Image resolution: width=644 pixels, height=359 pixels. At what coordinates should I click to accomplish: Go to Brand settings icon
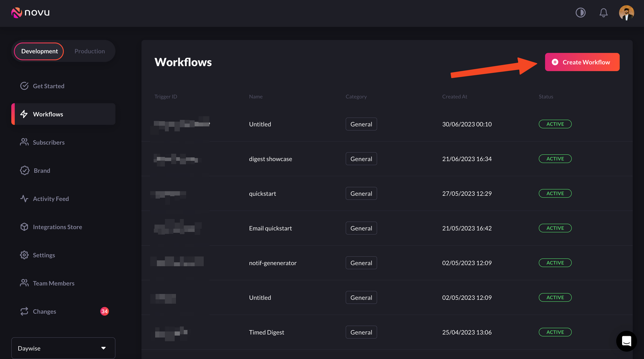(x=24, y=170)
